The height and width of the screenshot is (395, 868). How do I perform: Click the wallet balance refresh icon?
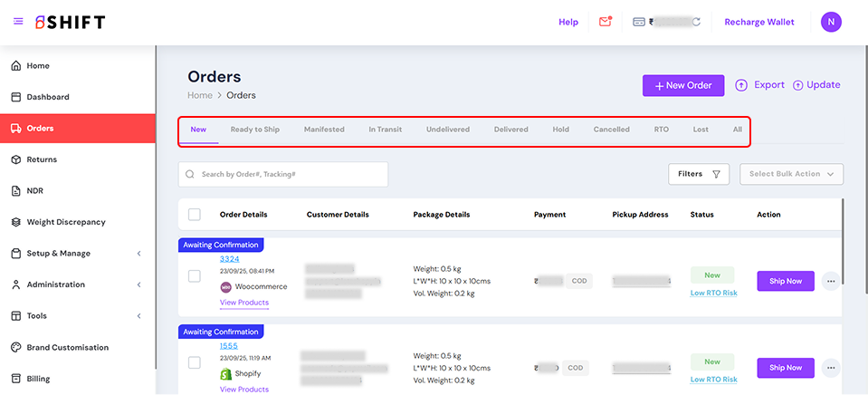696,22
